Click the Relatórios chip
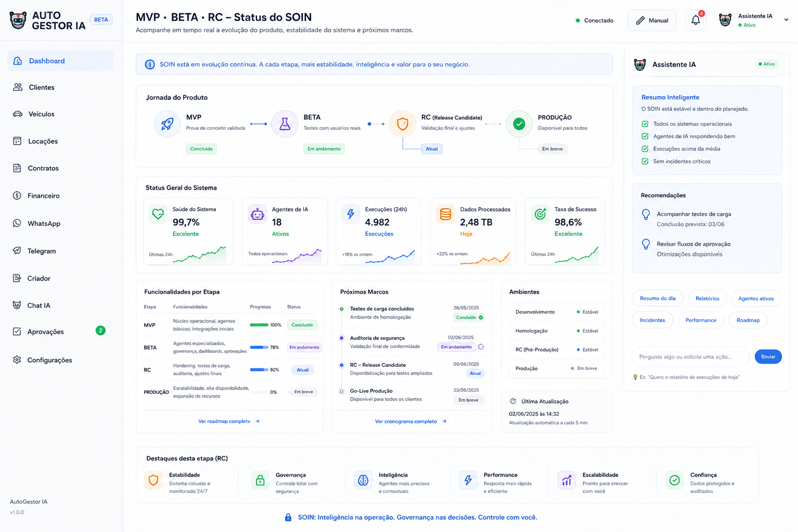Screen dimensions: 798x532 tap(708, 298)
